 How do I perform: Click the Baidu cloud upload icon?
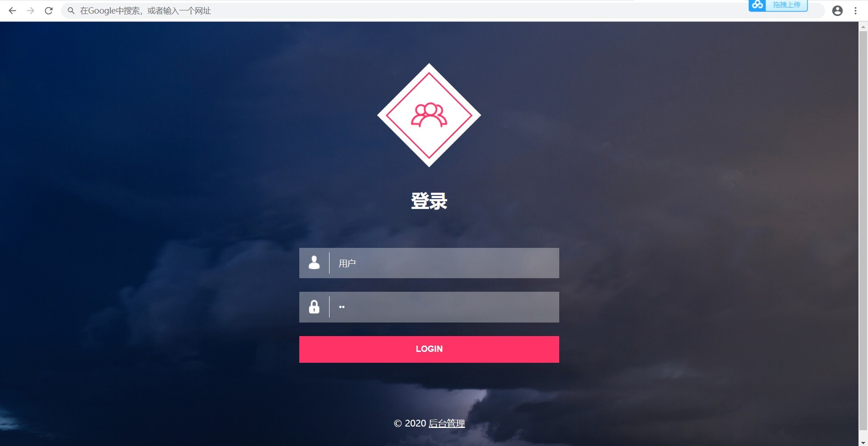click(757, 5)
